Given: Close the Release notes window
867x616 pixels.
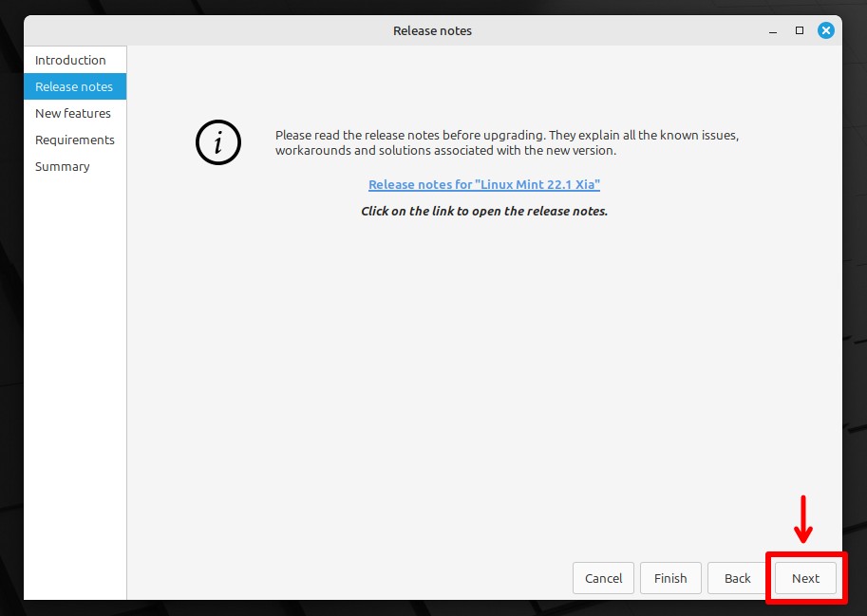Looking at the screenshot, I should click(x=826, y=30).
